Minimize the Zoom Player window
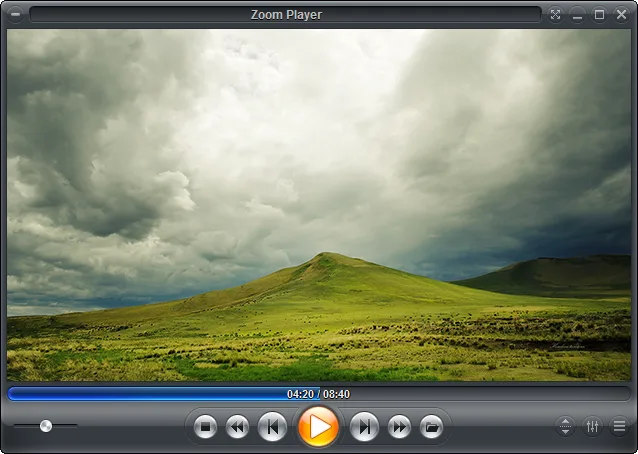This screenshot has width=638, height=454. (x=577, y=15)
